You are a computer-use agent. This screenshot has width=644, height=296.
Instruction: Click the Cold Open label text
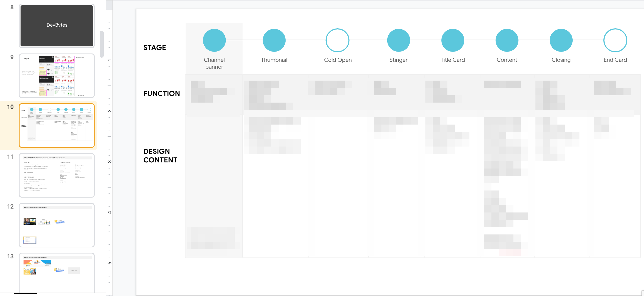pos(338,60)
